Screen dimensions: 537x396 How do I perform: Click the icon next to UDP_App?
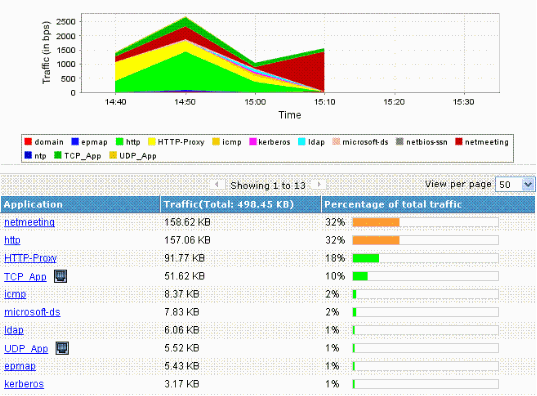pos(62,348)
